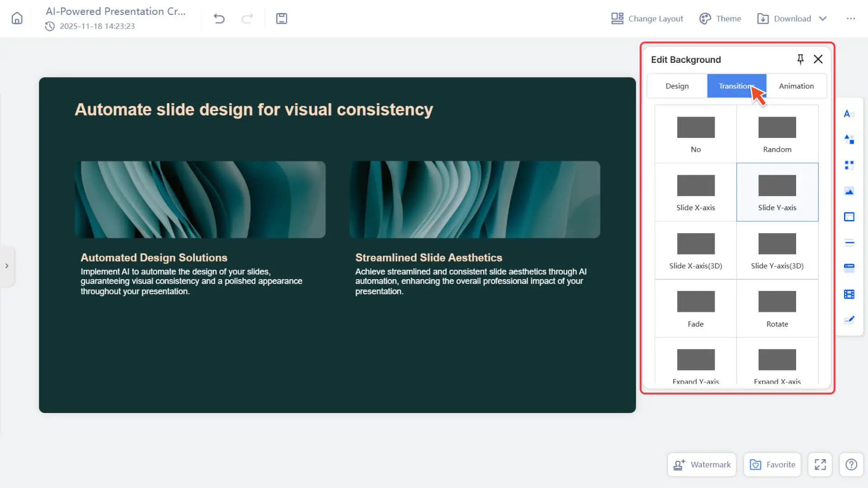Open the edit pencil tool in sidebar
Screen dimensions: 868x488
click(849, 320)
